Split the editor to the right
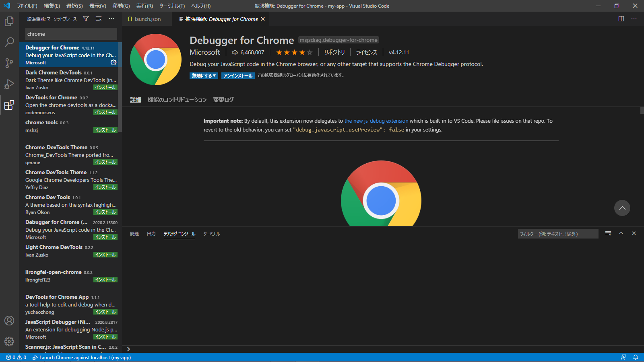Screen dimensions: 644x362 pyautogui.click(x=621, y=19)
